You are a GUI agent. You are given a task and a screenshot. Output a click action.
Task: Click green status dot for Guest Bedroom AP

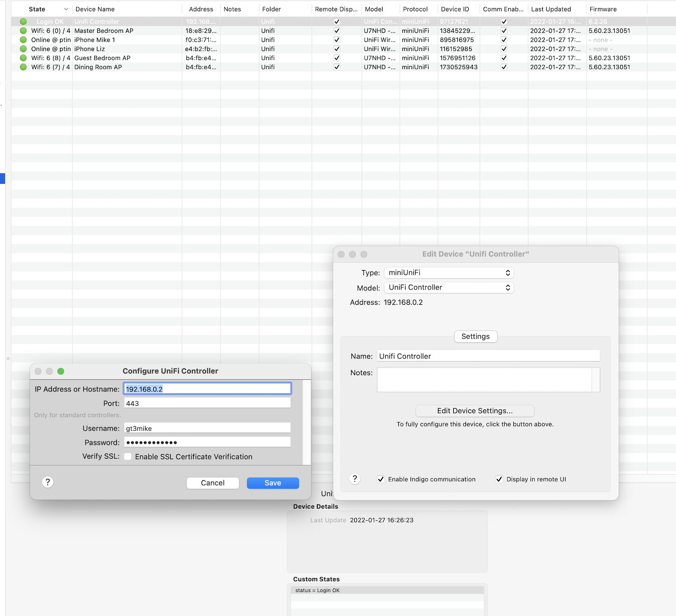click(23, 58)
